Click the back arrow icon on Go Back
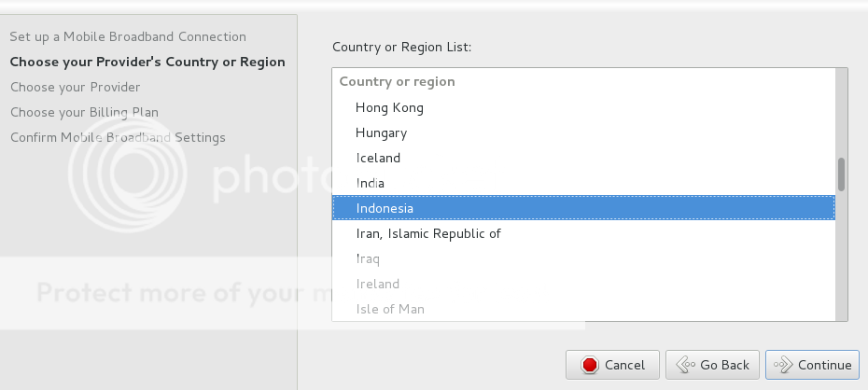868x390 pixels. (684, 365)
